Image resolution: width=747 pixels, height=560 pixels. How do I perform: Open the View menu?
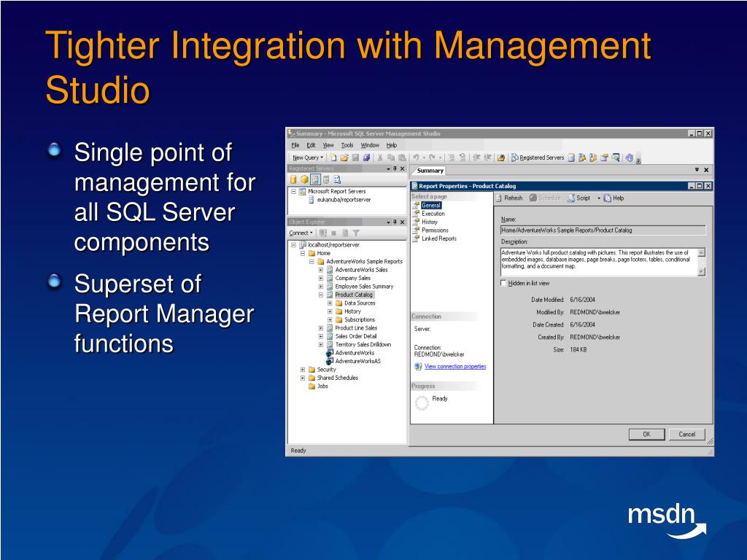pos(328,145)
